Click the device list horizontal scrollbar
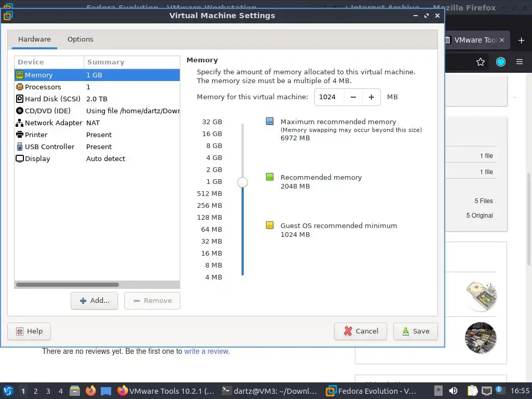 point(68,285)
